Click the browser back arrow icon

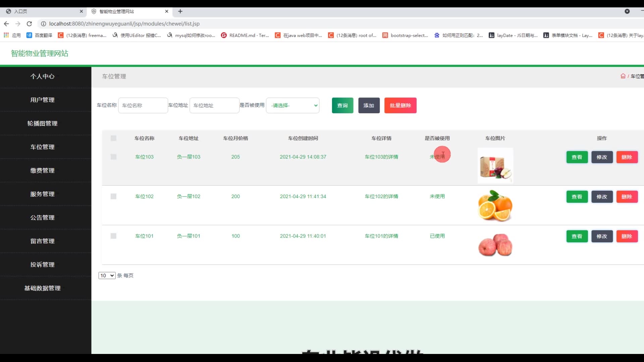(x=6, y=24)
